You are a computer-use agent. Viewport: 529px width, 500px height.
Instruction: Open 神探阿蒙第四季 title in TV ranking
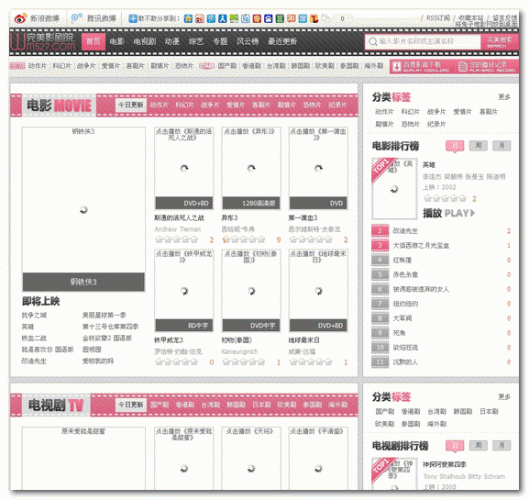444,465
